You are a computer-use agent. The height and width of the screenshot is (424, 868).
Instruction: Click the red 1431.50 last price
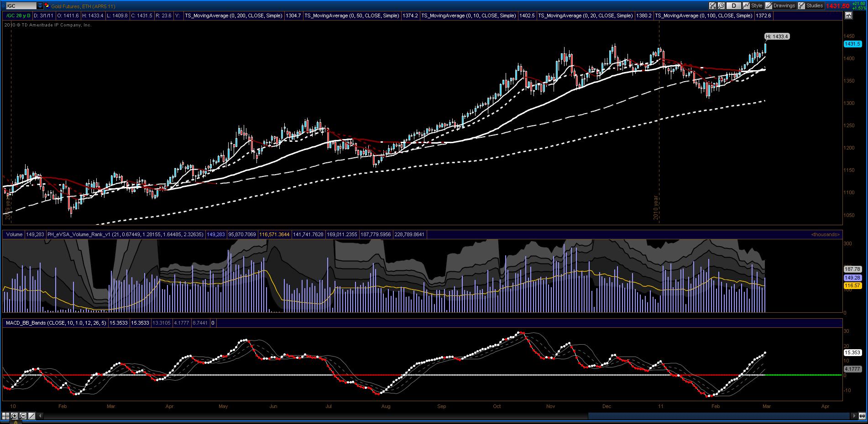[837, 6]
